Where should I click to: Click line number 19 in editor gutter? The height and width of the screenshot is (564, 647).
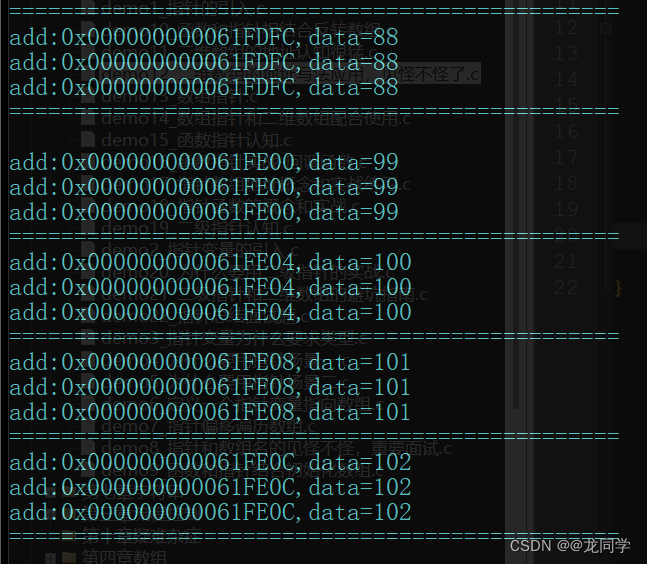tap(566, 210)
